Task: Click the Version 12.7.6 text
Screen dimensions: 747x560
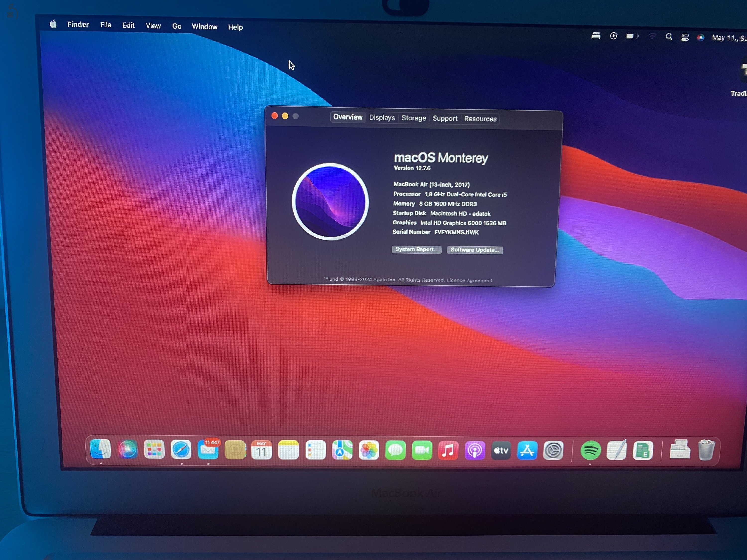Action: 412,168
